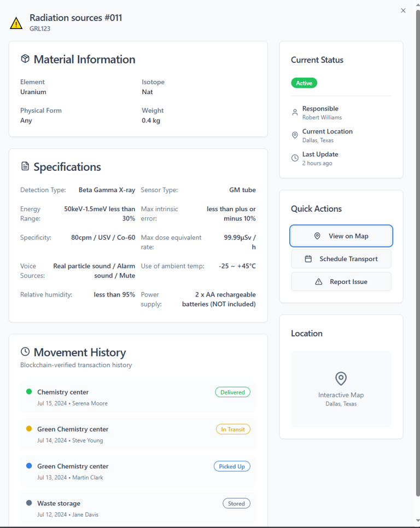Image resolution: width=420 pixels, height=528 pixels.
Task: Select the Delivered status badge
Action: point(232,392)
